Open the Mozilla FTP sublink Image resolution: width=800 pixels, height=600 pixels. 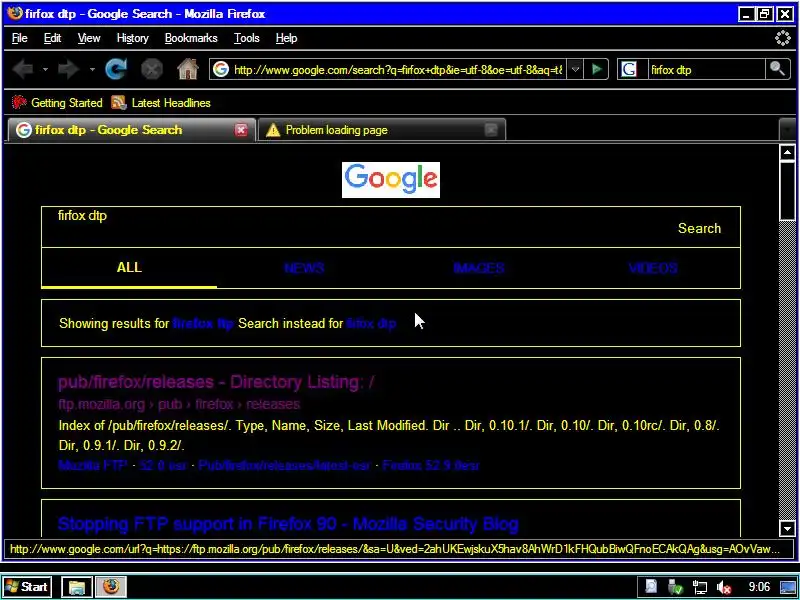tap(92, 465)
